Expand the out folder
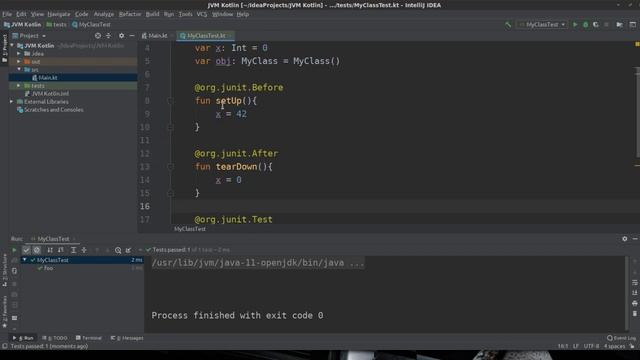The height and width of the screenshot is (360, 640). (19, 62)
